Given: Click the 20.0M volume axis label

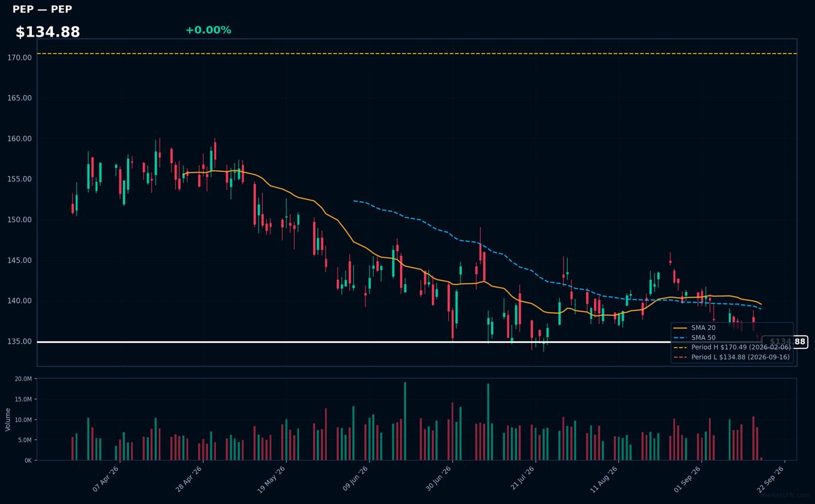Looking at the screenshot, I should 23,379.
